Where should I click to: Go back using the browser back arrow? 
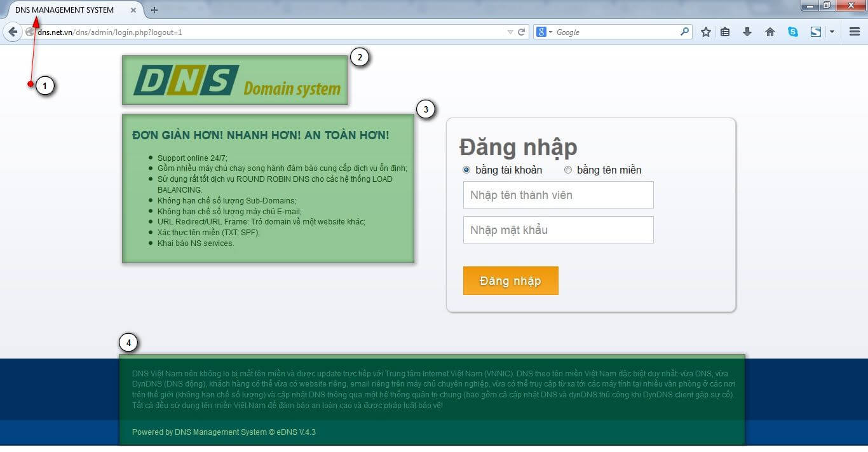point(13,32)
